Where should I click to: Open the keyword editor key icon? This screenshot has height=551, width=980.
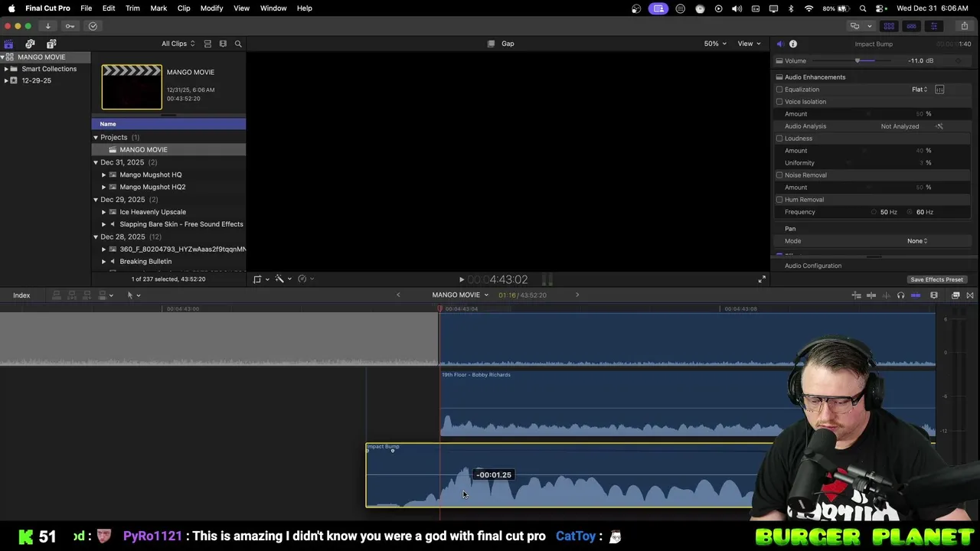70,26
